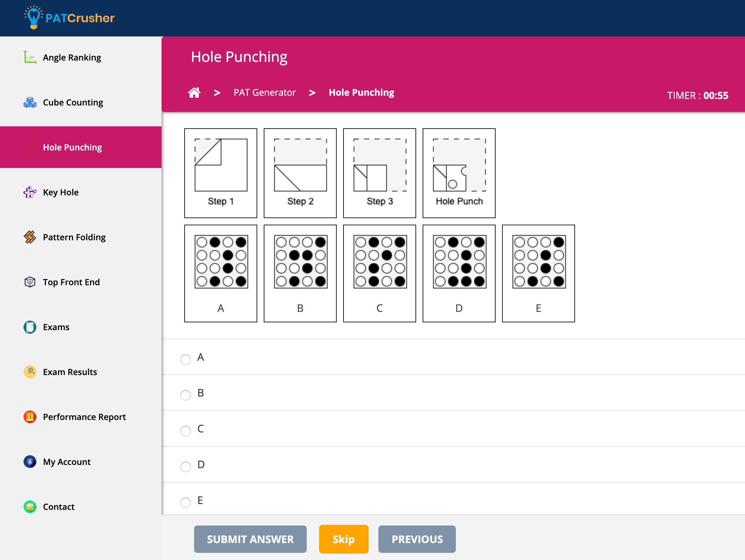Viewport: 745px width, 560px height.
Task: Select answer choice C radio button
Action: point(185,431)
